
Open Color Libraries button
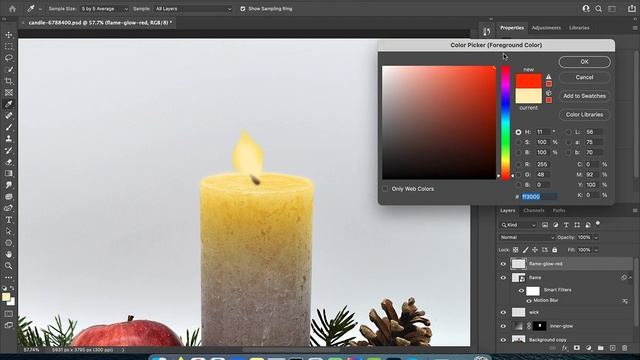[x=584, y=115]
